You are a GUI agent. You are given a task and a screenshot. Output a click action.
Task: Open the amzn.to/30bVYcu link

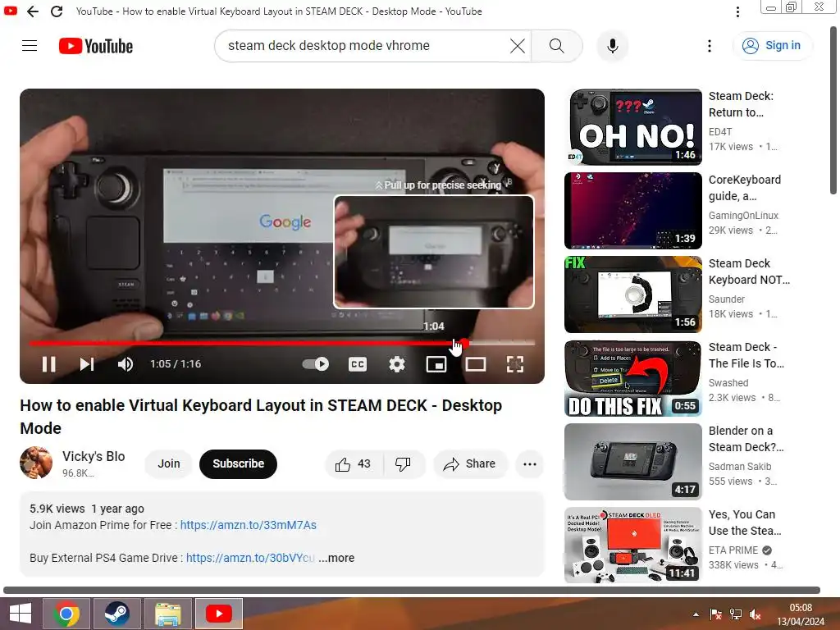tap(250, 558)
